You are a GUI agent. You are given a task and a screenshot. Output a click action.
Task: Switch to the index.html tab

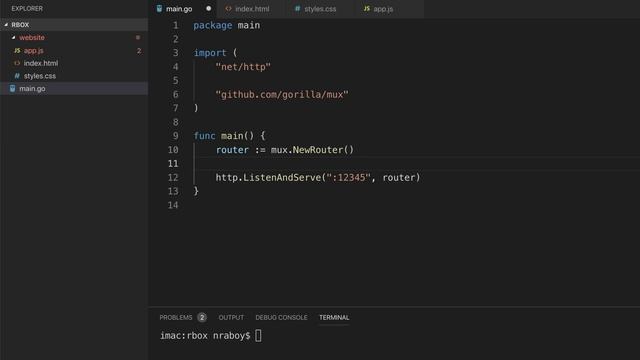click(x=252, y=9)
